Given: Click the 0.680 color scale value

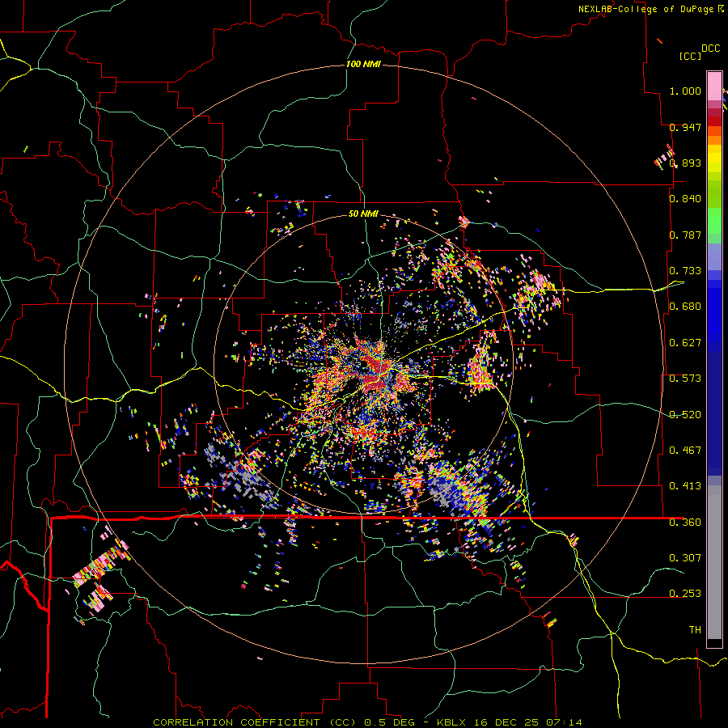Looking at the screenshot, I should click(x=685, y=307).
